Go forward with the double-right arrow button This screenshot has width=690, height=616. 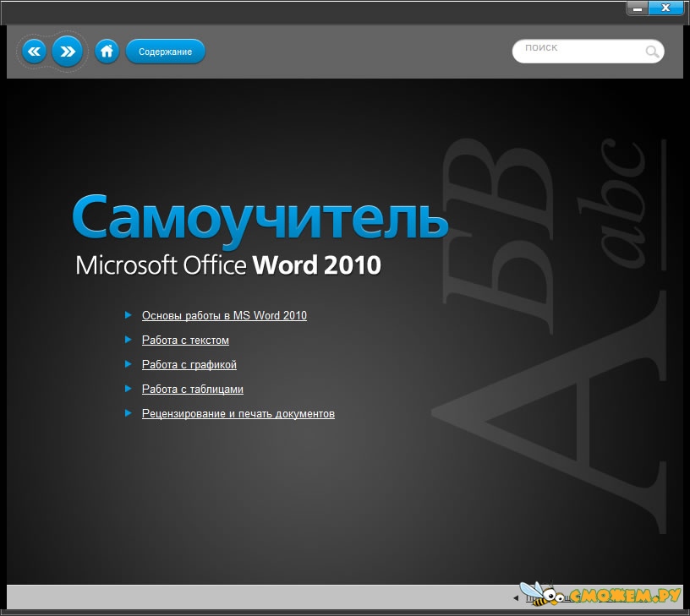coord(68,52)
